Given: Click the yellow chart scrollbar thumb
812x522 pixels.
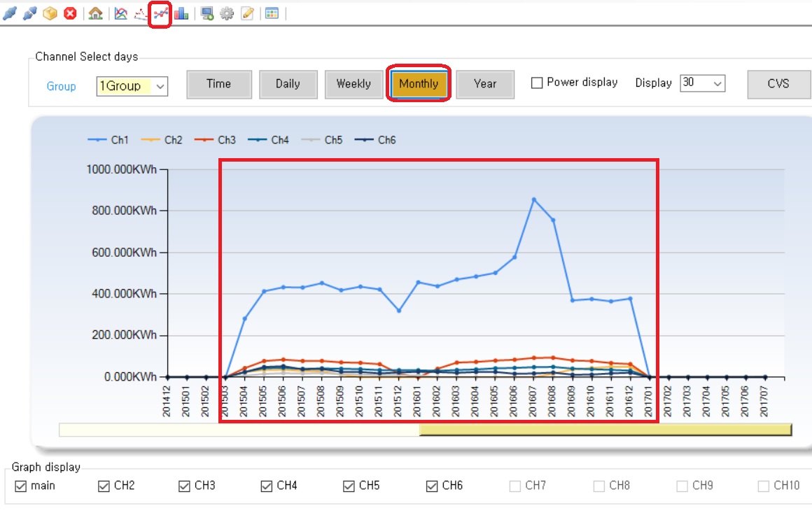Looking at the screenshot, I should (605, 430).
